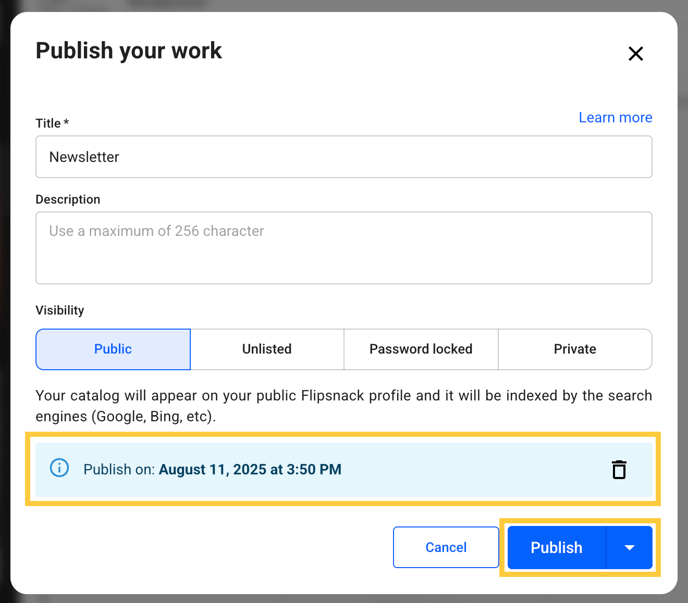
Task: Click the Visibility section label
Action: click(x=60, y=310)
